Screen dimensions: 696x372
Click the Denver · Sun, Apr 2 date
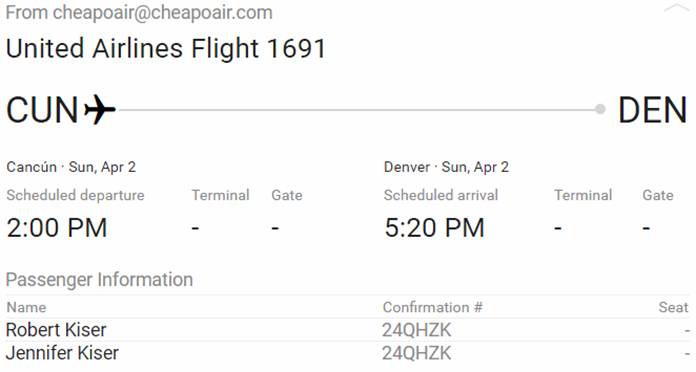[x=447, y=167]
